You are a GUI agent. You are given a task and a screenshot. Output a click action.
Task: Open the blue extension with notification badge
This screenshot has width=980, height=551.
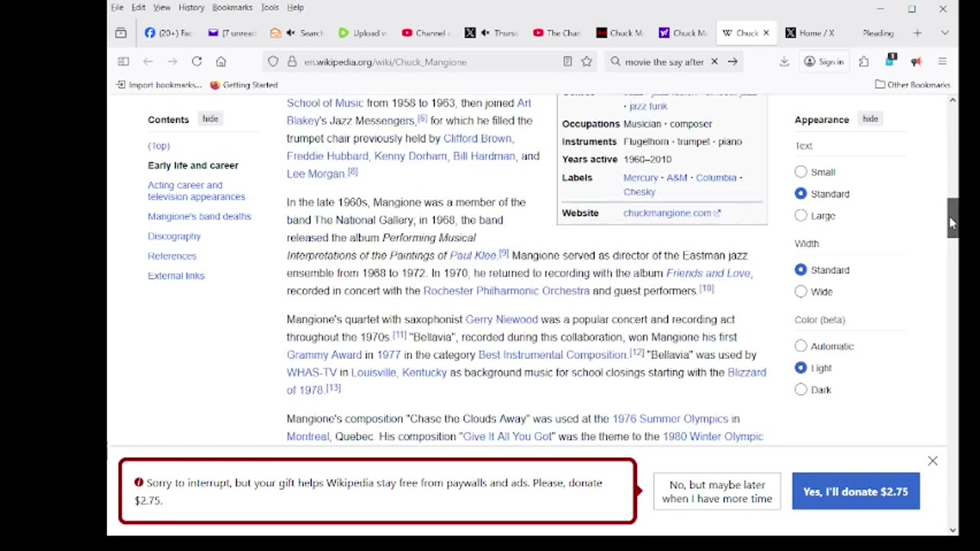coord(890,60)
